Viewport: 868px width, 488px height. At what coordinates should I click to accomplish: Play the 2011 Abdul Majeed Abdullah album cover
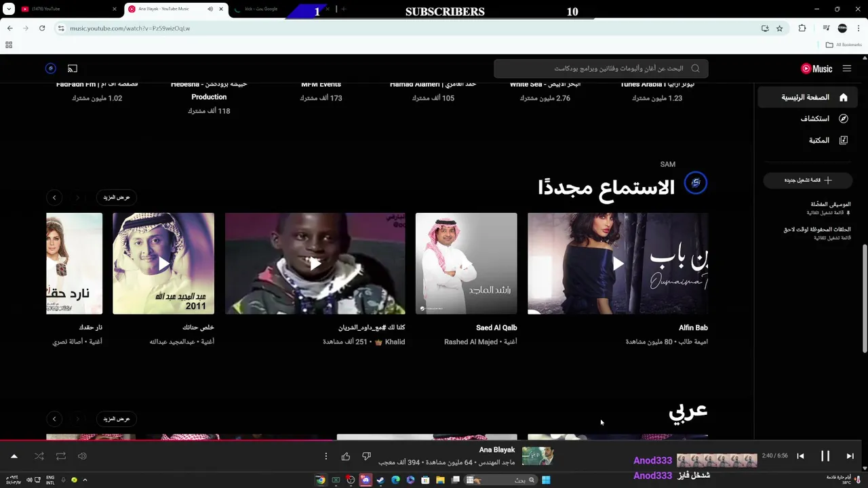[x=163, y=264]
